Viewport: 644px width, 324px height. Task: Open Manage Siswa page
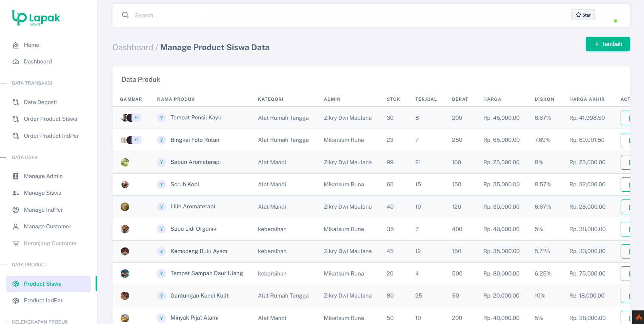click(x=42, y=193)
